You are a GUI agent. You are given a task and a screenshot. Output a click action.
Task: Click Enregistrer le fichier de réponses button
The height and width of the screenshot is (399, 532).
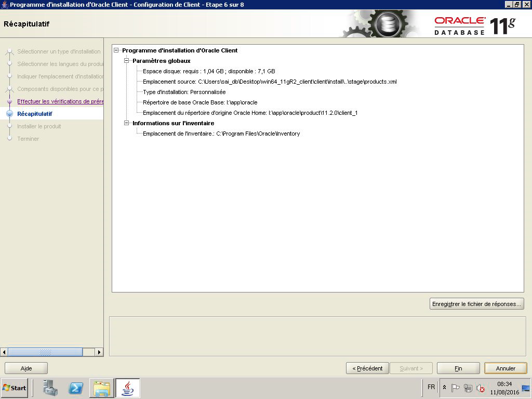tap(476, 304)
